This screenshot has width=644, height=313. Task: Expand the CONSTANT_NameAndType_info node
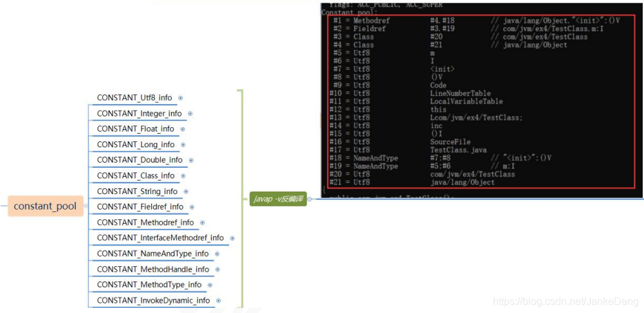(217, 254)
